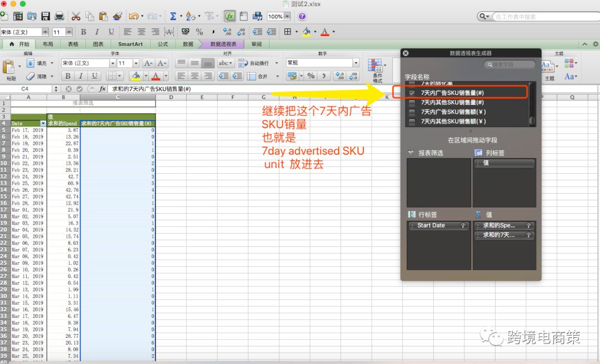
Task: Click the currency format icon in formatting toolbar
Action: click(x=186, y=32)
